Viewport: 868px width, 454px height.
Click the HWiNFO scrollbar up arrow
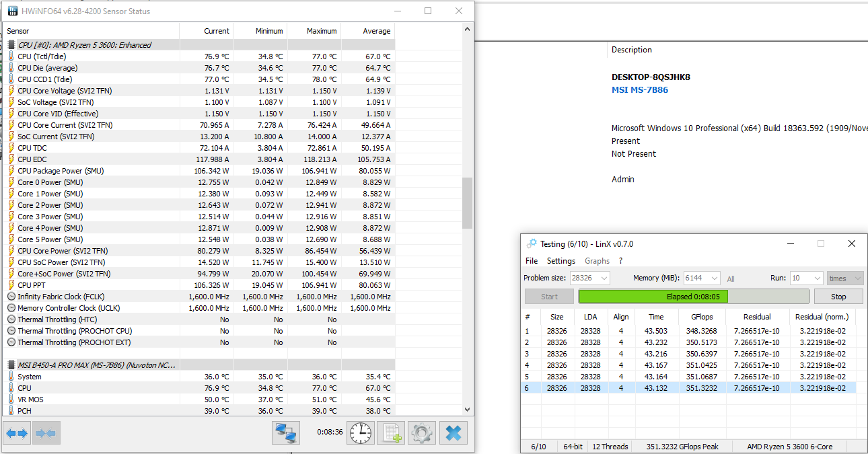(468, 30)
